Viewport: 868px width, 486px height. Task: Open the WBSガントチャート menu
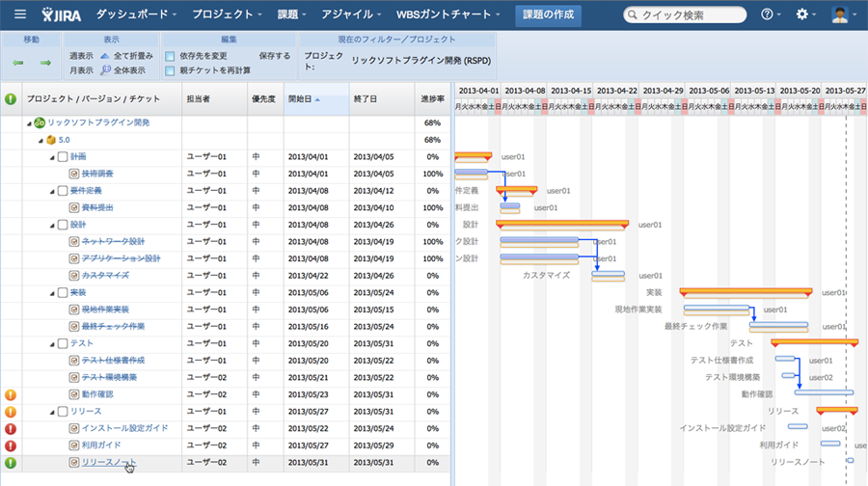point(448,14)
